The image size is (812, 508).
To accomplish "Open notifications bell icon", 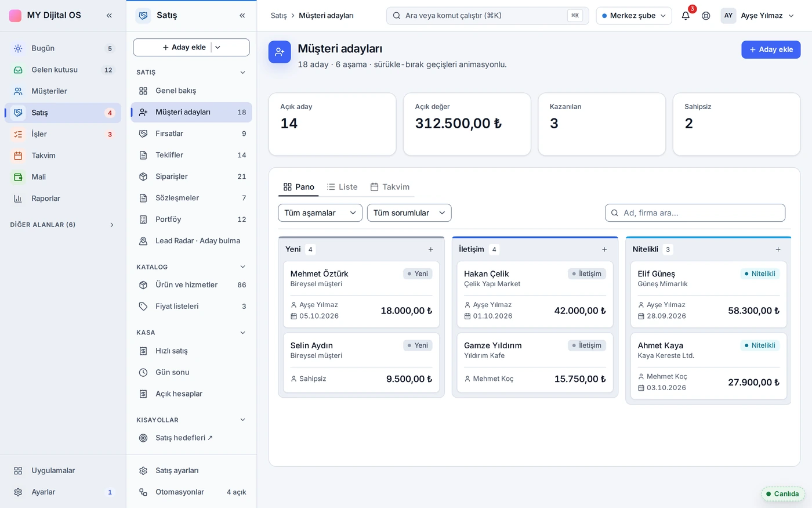I will [686, 16].
